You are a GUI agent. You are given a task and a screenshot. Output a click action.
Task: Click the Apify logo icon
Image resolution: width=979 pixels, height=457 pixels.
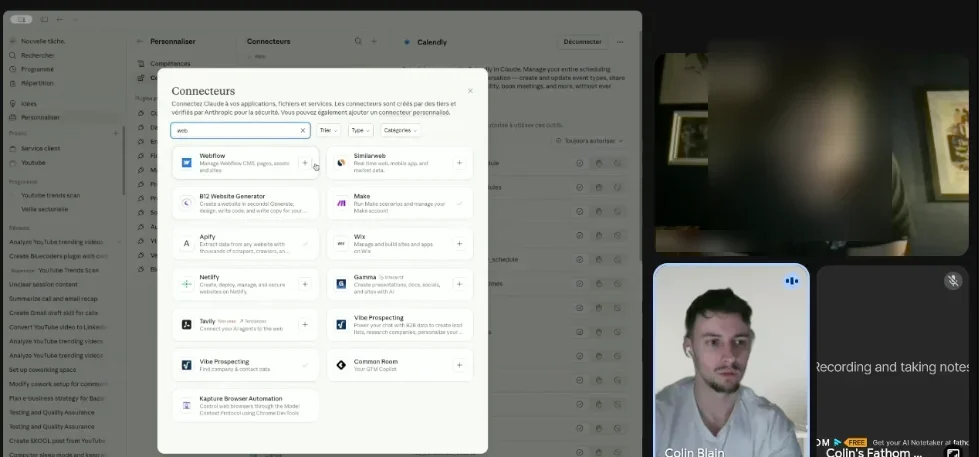point(186,243)
